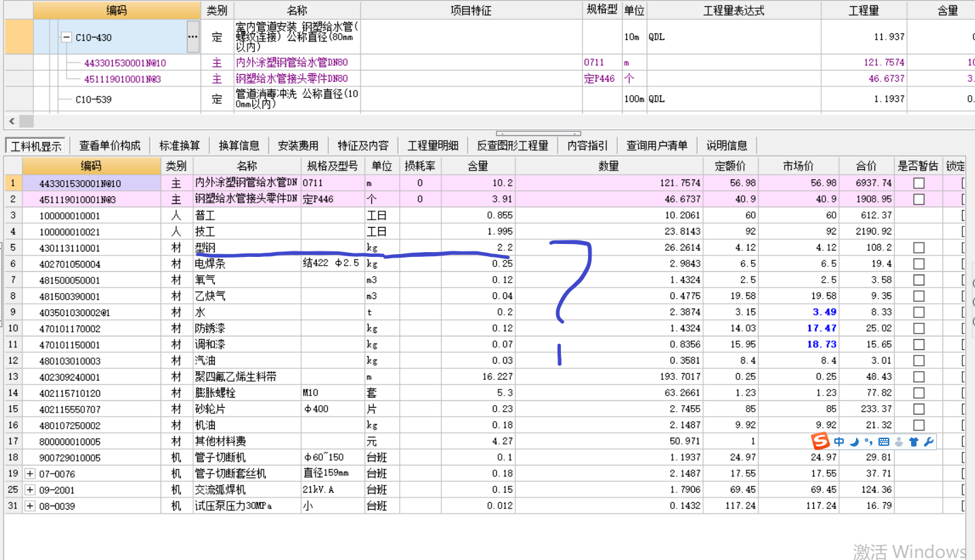This screenshot has width=975, height=560.
Task: Expand row 19 管子切断套丝机 (07-0076)
Action: 30,474
